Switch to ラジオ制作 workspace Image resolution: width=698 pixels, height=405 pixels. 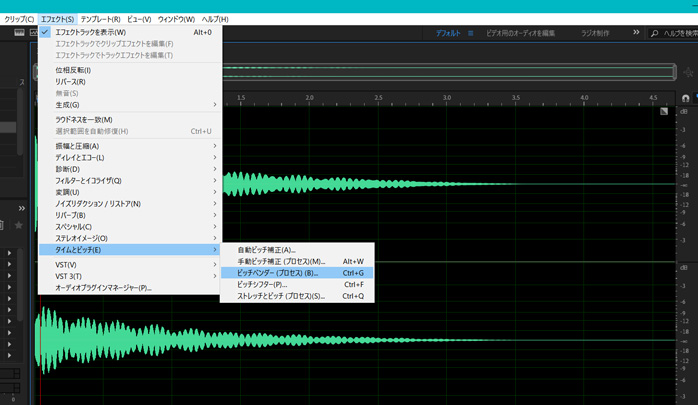pyautogui.click(x=596, y=33)
